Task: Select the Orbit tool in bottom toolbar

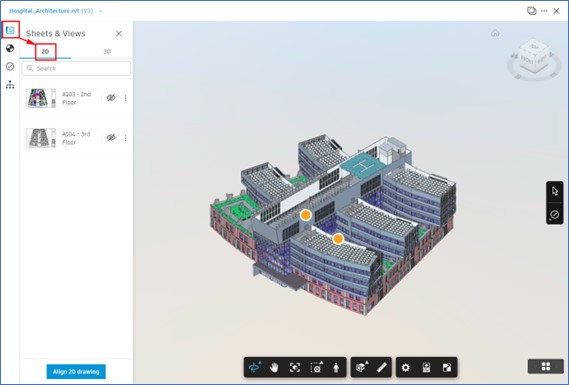Action: (x=254, y=368)
